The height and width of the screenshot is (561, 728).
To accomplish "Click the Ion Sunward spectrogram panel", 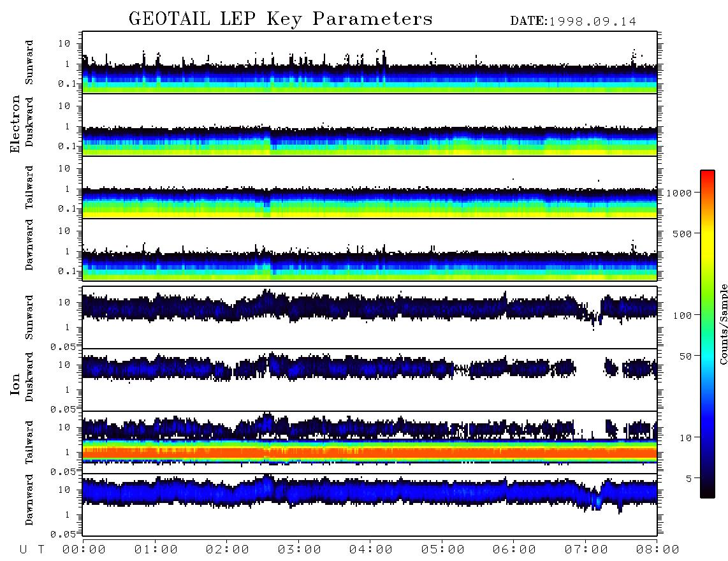I will [x=370, y=317].
